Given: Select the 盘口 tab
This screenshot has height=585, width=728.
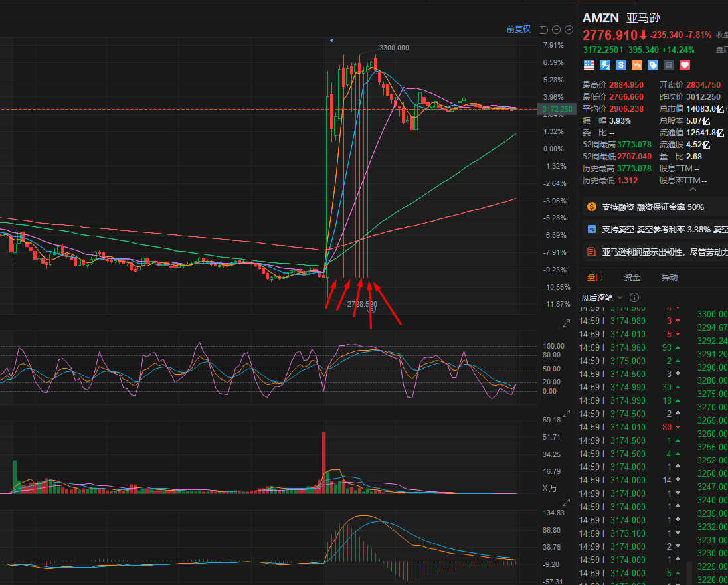Looking at the screenshot, I should click(594, 277).
